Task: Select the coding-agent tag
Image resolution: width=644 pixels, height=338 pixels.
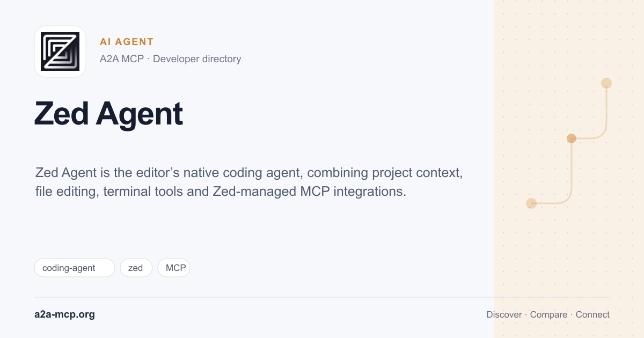Action: tap(75, 268)
